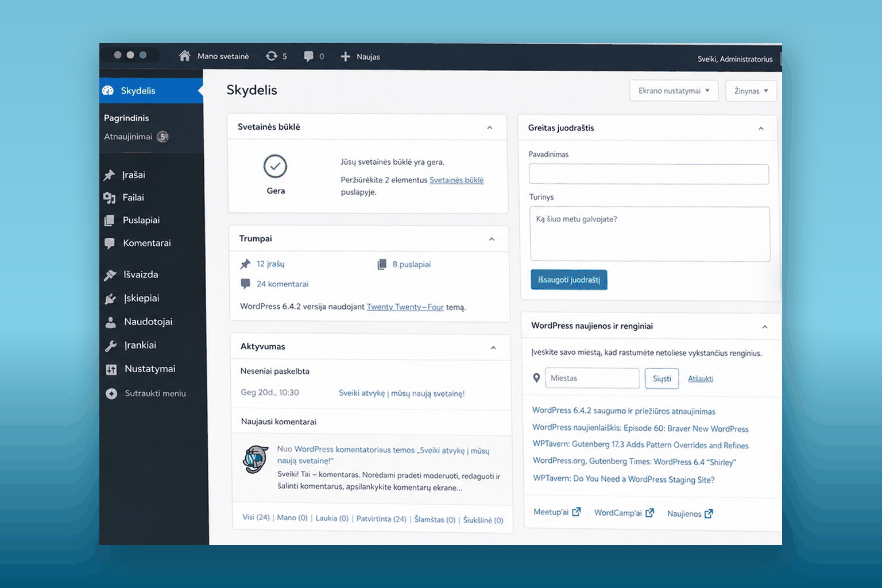Click the Išsaugoti juodraštį button
Viewport: 882px width, 588px height.
(569, 280)
